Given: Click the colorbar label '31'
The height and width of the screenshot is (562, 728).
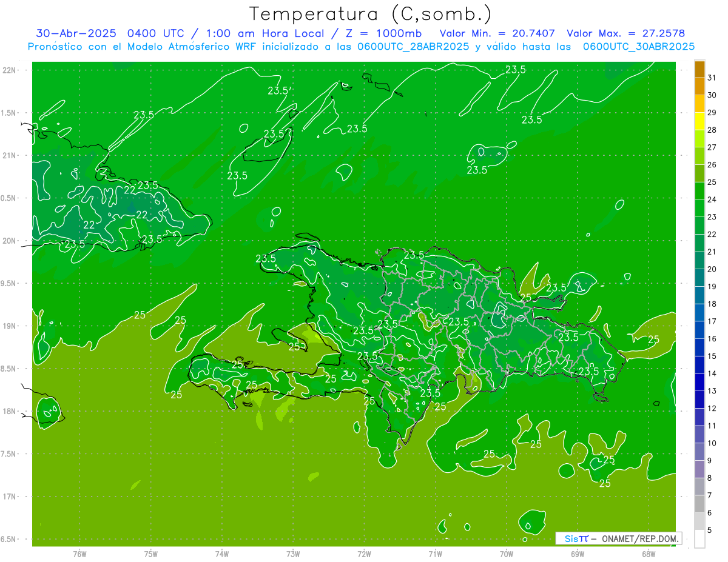Looking at the screenshot, I should 712,78.
